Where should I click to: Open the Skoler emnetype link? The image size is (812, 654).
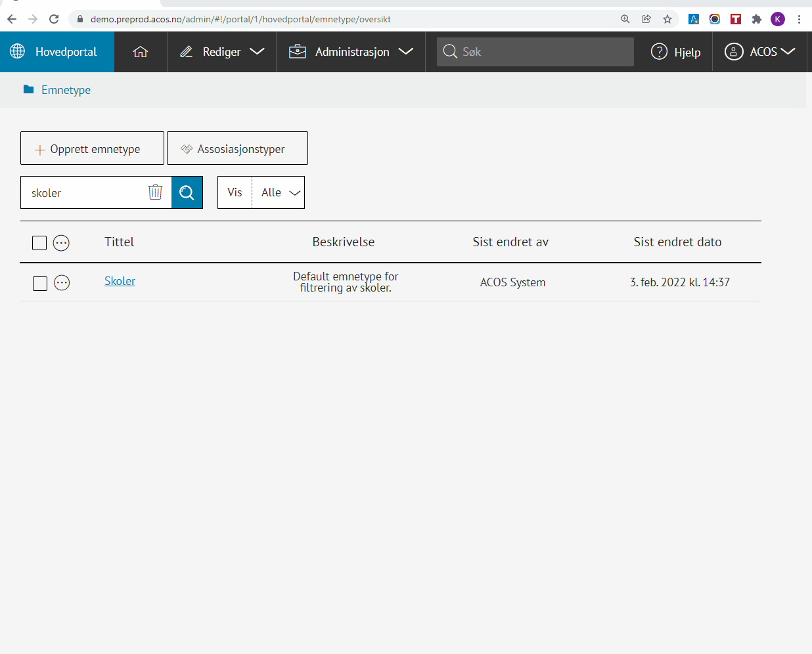[120, 281]
